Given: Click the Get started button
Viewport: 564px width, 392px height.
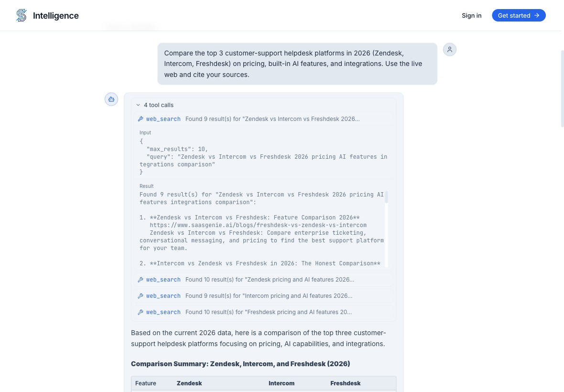Looking at the screenshot, I should 518,15.
